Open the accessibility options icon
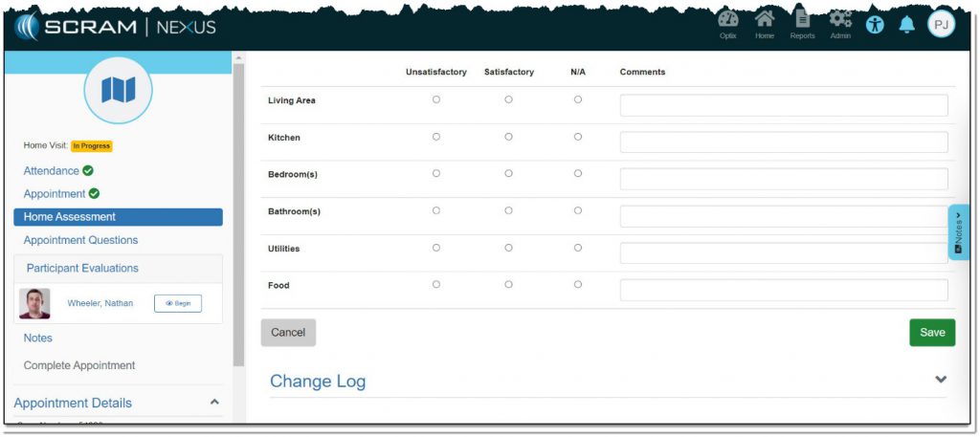Image resolution: width=980 pixels, height=437 pixels. point(875,25)
